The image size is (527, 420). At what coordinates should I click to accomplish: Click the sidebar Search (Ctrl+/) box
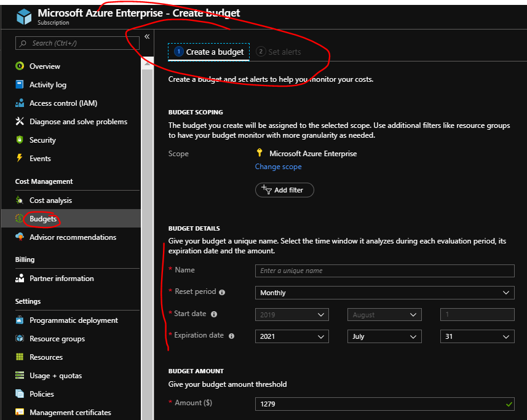tap(77, 43)
